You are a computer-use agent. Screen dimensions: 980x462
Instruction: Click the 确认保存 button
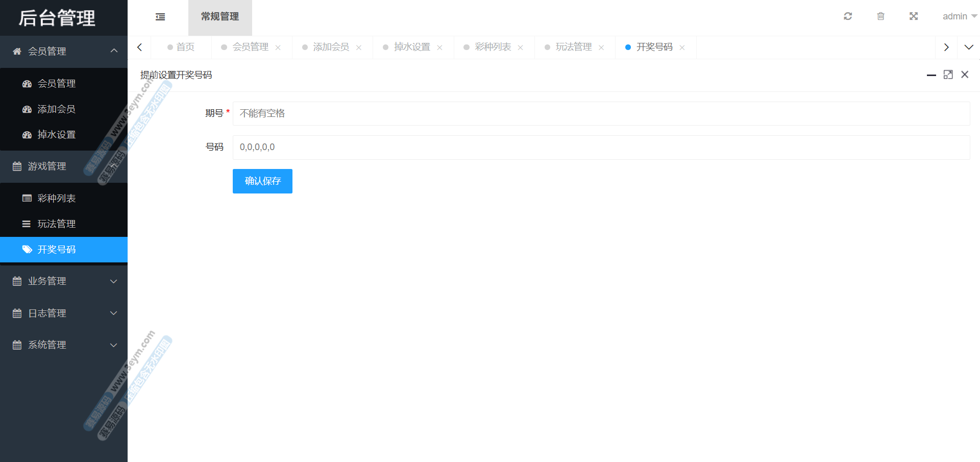click(x=262, y=181)
